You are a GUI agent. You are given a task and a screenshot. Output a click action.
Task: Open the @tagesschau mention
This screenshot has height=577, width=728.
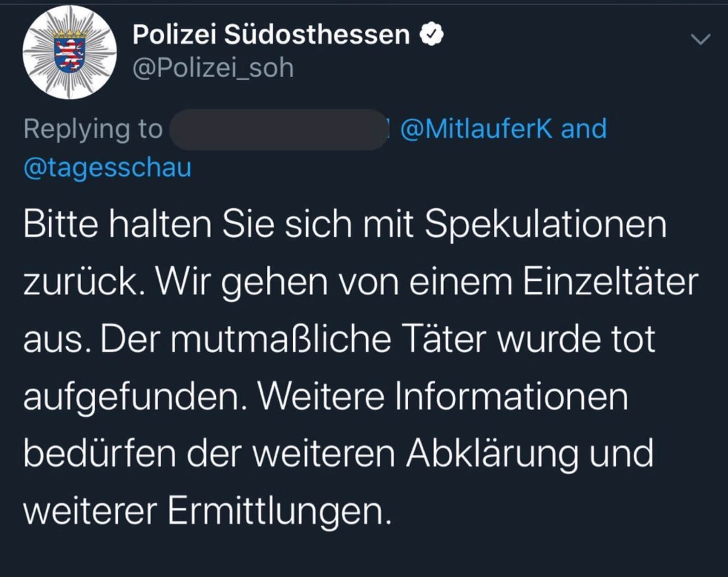click(x=107, y=167)
